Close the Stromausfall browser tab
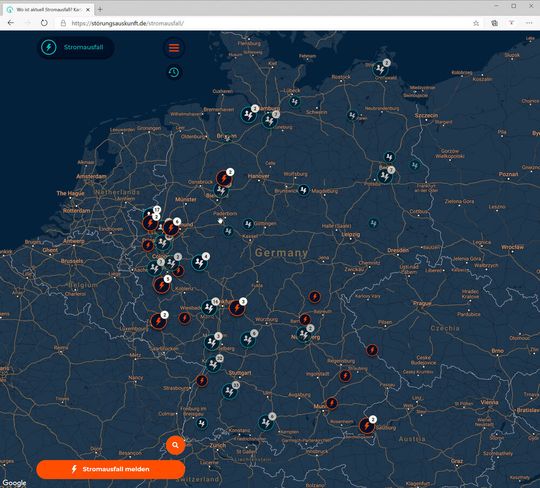Viewport: 540px width, 488px height. point(88,10)
